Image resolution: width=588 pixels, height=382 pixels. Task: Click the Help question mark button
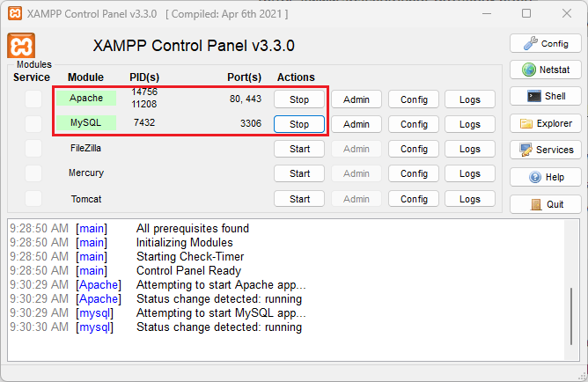(x=545, y=177)
